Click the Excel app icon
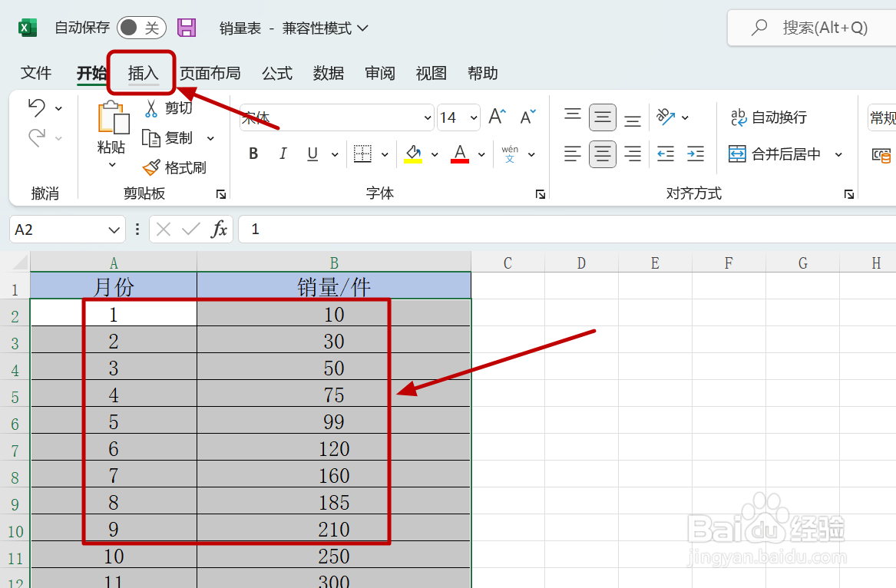The image size is (896, 588). [27, 28]
